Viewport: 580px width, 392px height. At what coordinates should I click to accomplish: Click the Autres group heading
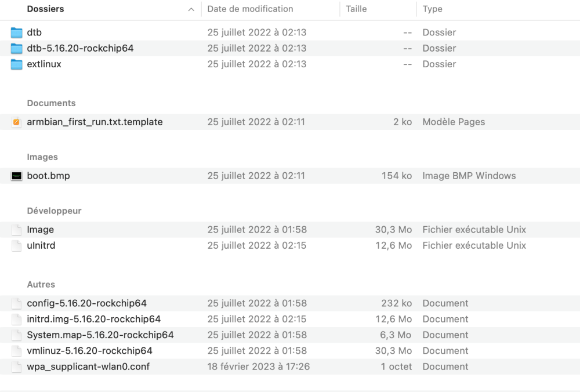41,285
